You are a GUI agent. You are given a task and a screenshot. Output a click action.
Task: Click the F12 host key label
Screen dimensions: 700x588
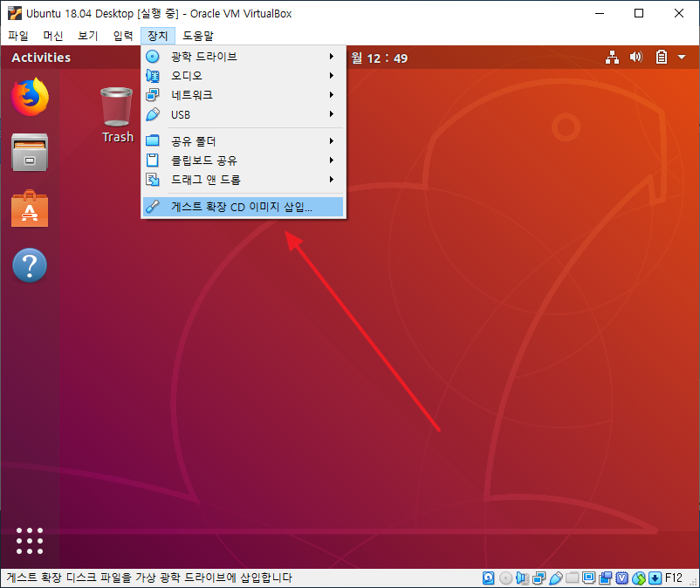pyautogui.click(x=674, y=578)
